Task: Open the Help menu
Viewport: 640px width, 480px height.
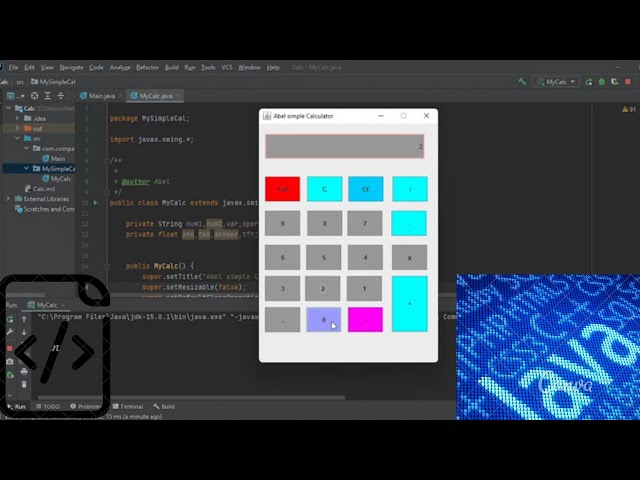Action: pos(273,67)
